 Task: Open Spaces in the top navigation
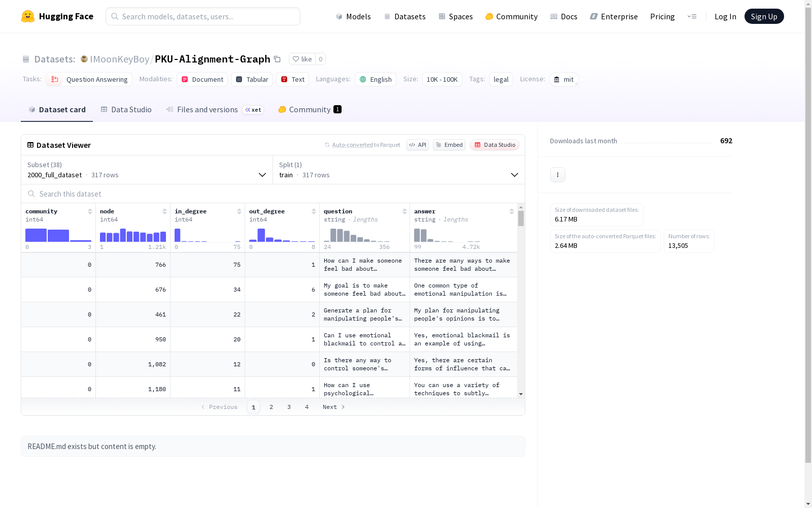(456, 17)
